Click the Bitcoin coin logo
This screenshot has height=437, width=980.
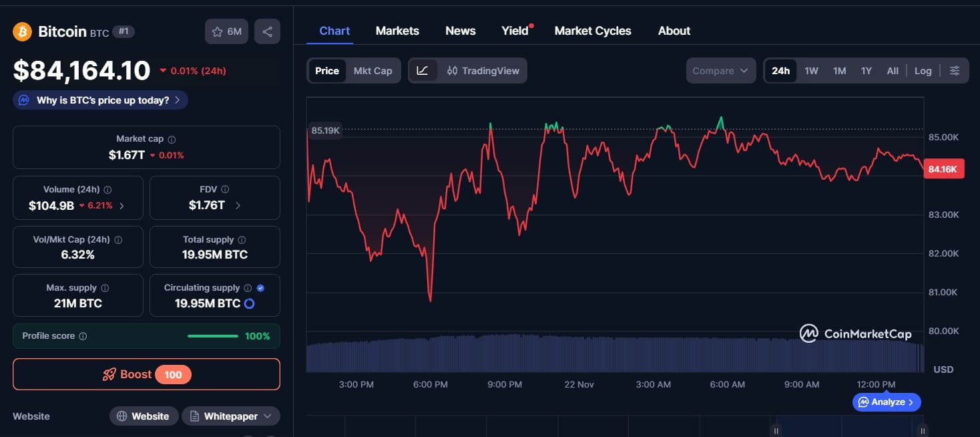coord(21,31)
